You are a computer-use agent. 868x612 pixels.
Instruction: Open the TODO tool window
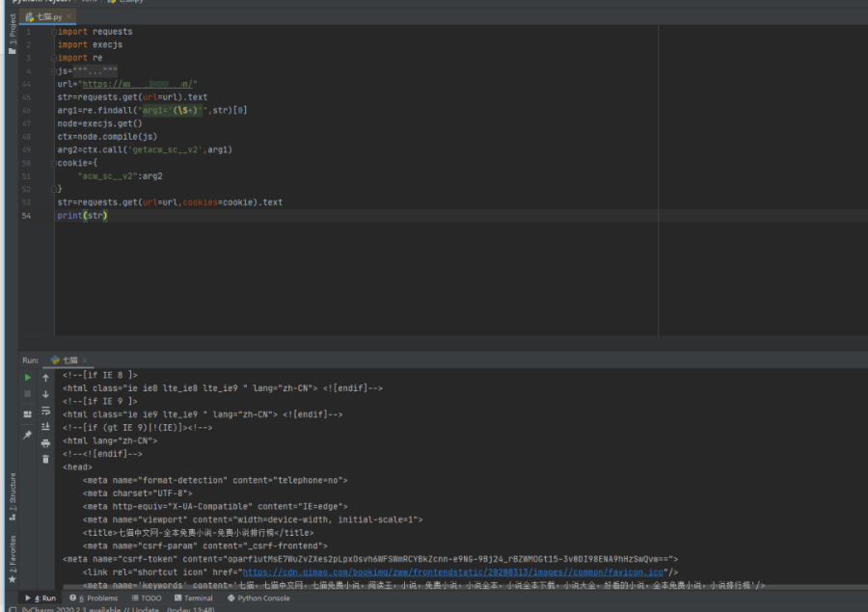point(146,598)
